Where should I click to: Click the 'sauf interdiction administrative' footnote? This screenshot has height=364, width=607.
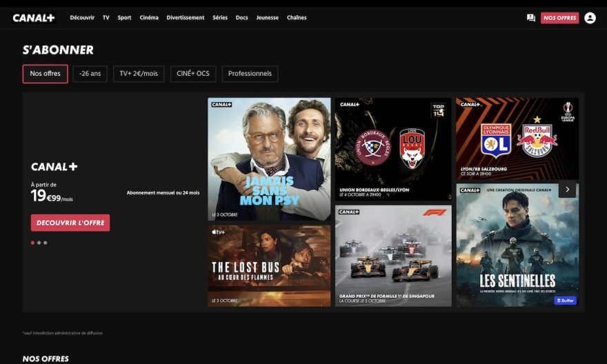pos(62,333)
